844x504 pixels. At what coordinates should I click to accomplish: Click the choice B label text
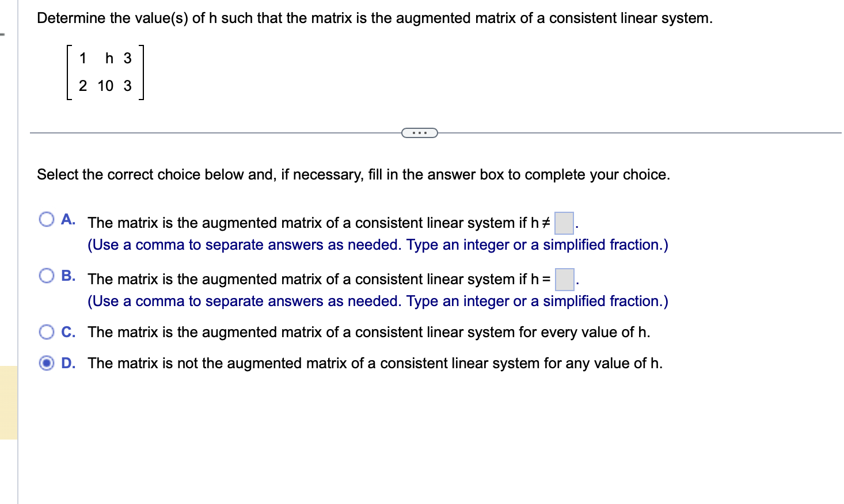coord(69,276)
